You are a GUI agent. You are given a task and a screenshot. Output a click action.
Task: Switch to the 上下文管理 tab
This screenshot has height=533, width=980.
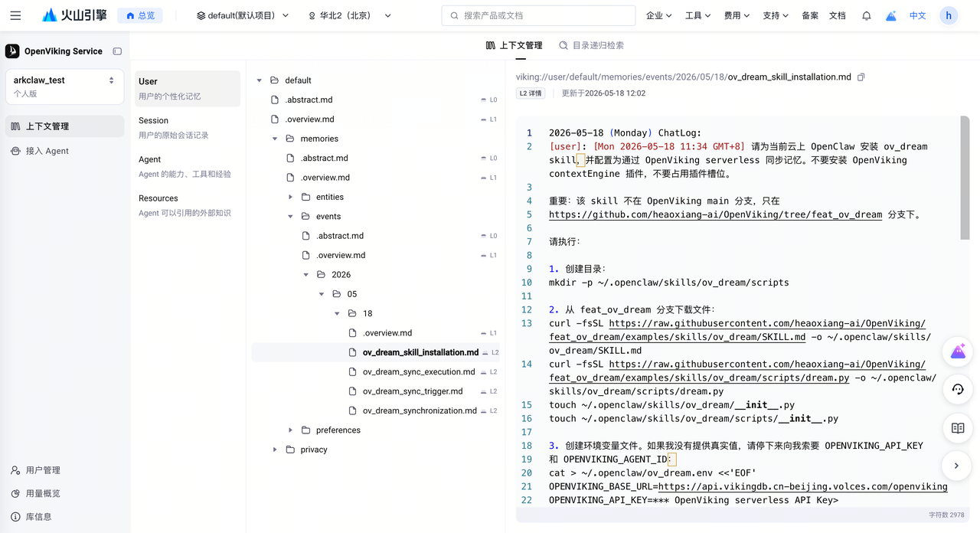(x=514, y=45)
